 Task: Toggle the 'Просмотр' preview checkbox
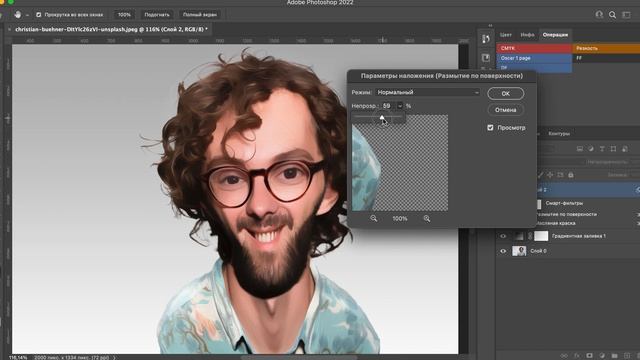pos(490,128)
